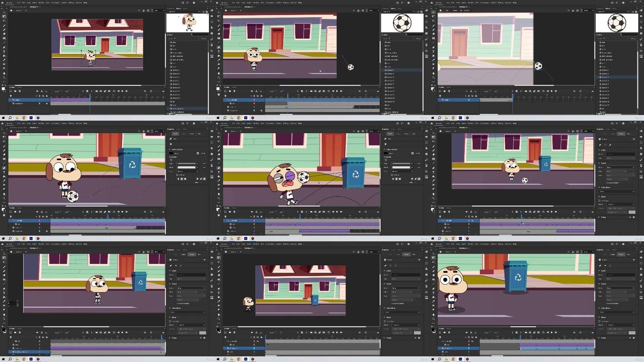Select the Zoom magnifier tool in top-left screenshot
644x362 pixels.
pos(4,77)
